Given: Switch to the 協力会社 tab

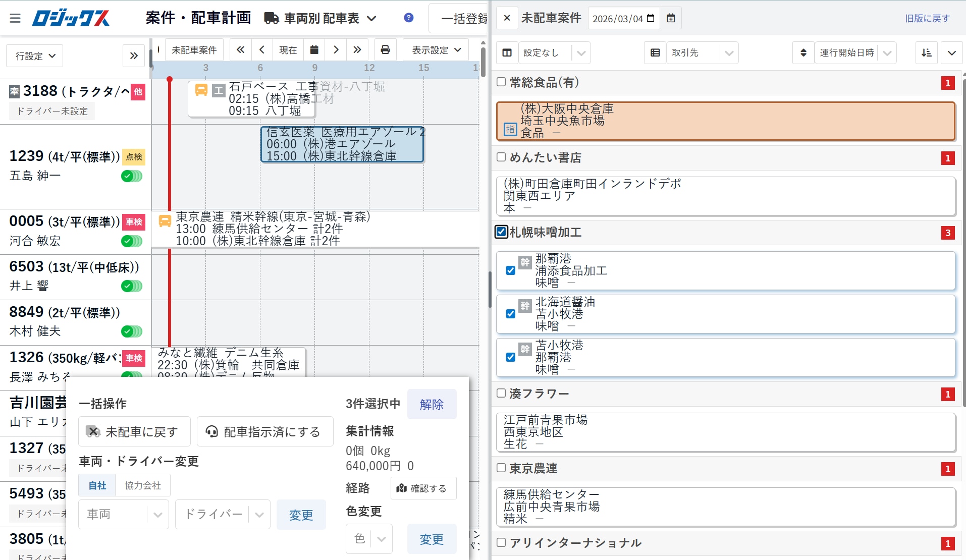Looking at the screenshot, I should pyautogui.click(x=143, y=485).
